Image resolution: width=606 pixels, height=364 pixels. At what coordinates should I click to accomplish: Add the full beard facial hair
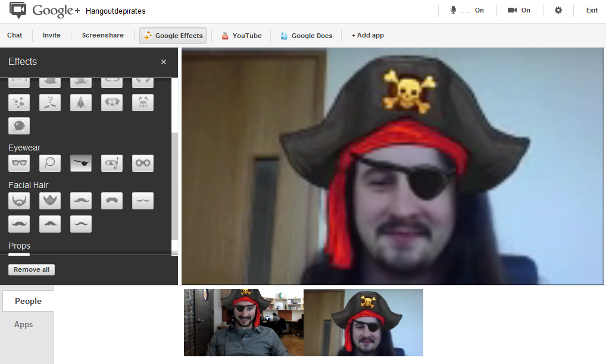point(19,200)
